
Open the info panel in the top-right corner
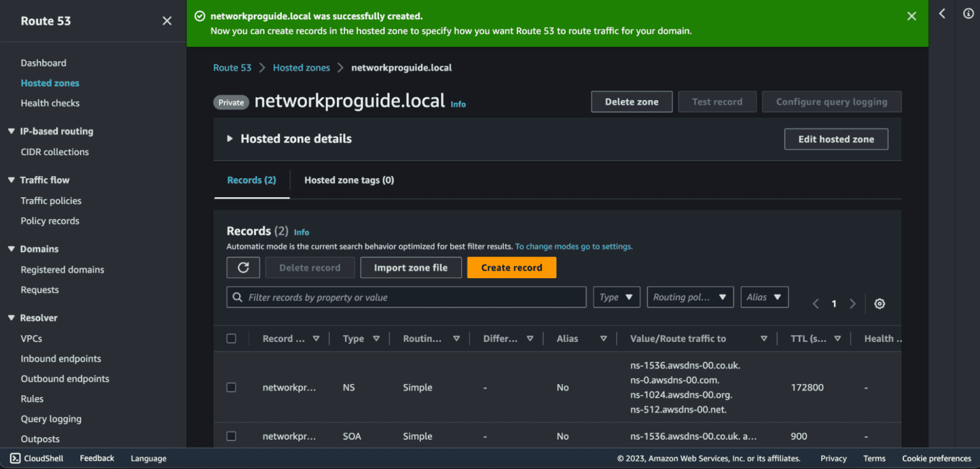point(967,13)
